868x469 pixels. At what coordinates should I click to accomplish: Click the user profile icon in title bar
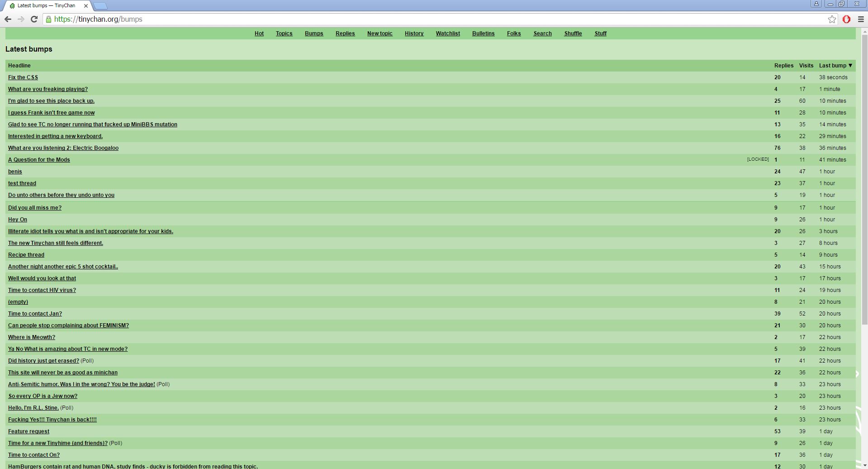tap(816, 4)
